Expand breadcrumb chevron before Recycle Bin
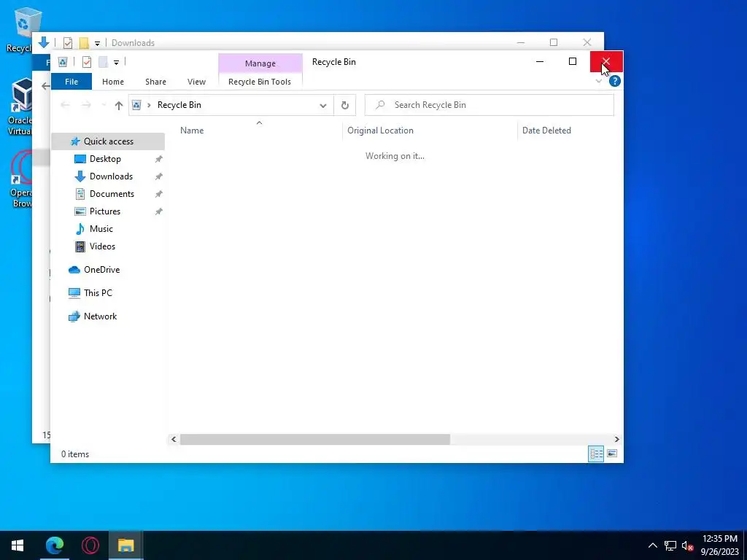The width and height of the screenshot is (747, 560). (x=149, y=105)
